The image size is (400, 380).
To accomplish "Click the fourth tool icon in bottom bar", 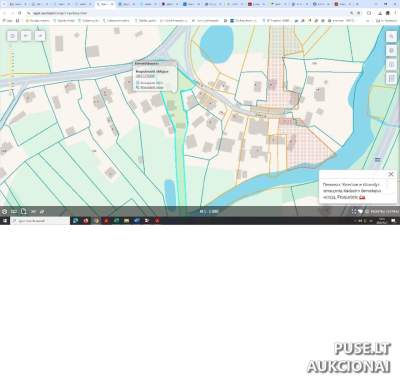I will [x=33, y=211].
